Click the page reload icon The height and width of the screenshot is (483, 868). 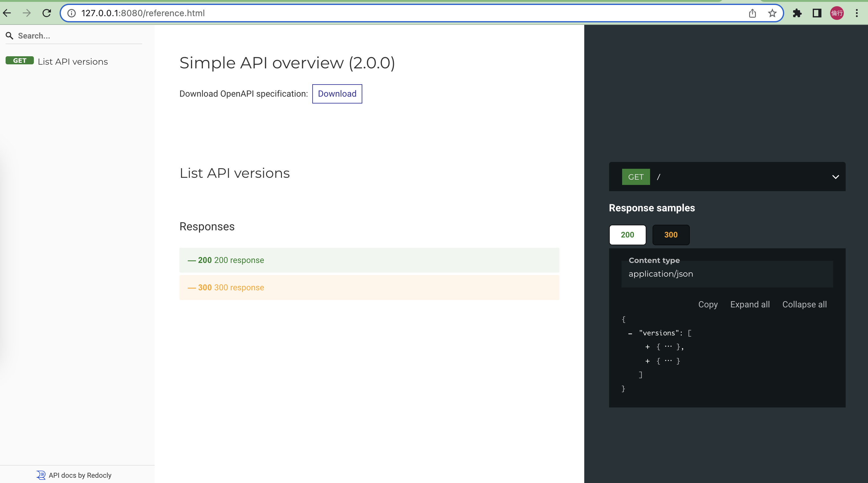47,13
